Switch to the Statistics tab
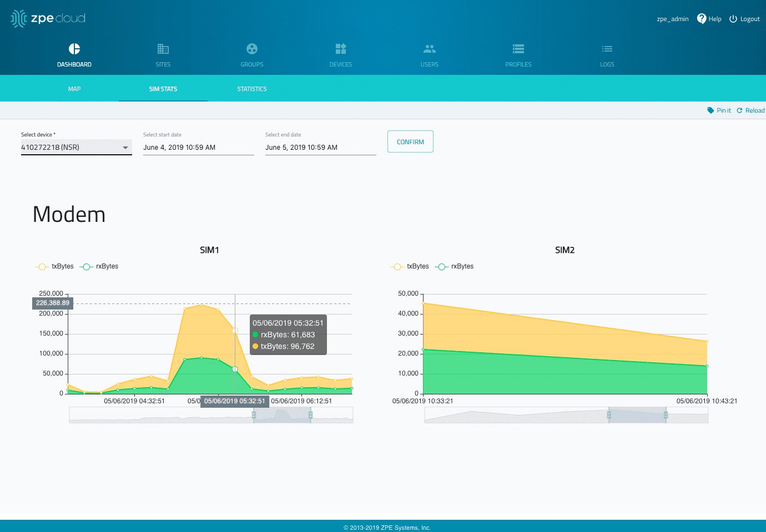Viewport: 766px width, 532px height. point(252,89)
